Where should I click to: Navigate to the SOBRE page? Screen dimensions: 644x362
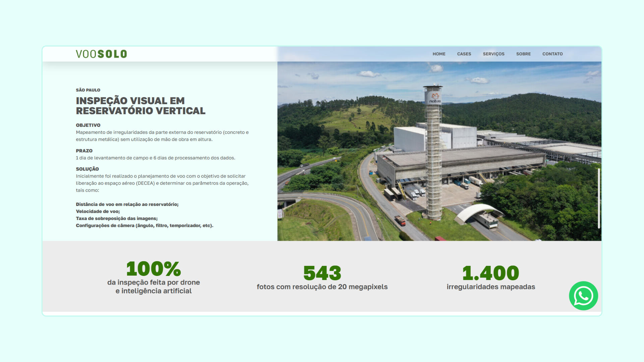(x=523, y=54)
